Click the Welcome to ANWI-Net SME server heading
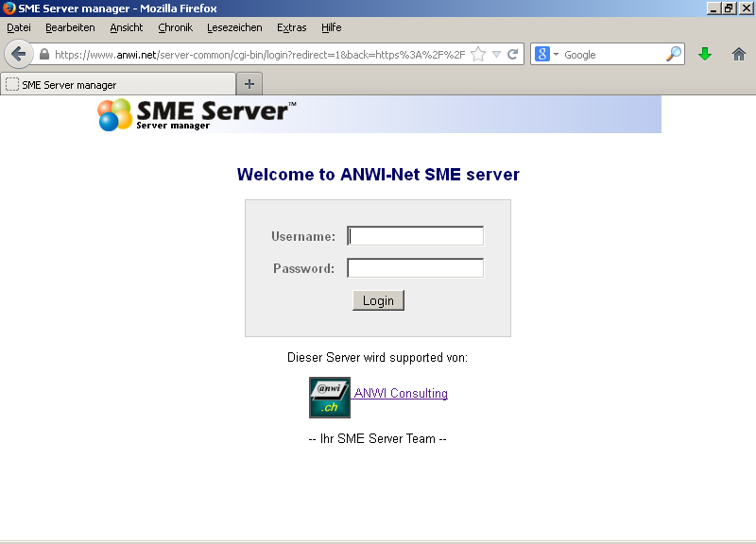The height and width of the screenshot is (544, 756). click(378, 174)
